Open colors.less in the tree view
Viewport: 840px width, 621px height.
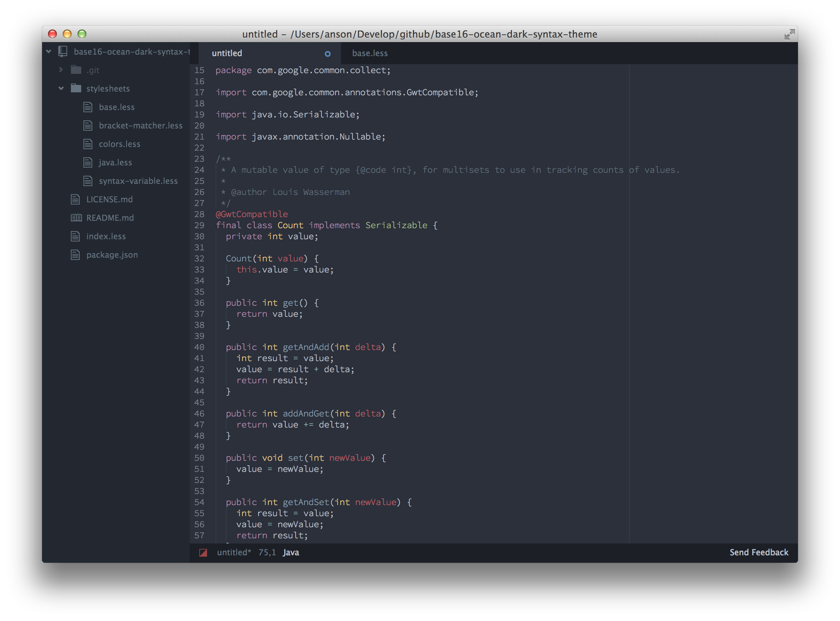pyautogui.click(x=120, y=144)
